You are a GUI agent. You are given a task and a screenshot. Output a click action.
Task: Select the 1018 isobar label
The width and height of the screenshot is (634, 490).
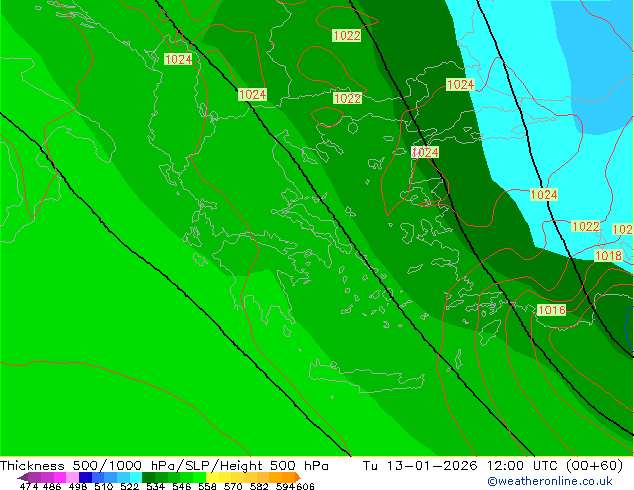coord(608,256)
